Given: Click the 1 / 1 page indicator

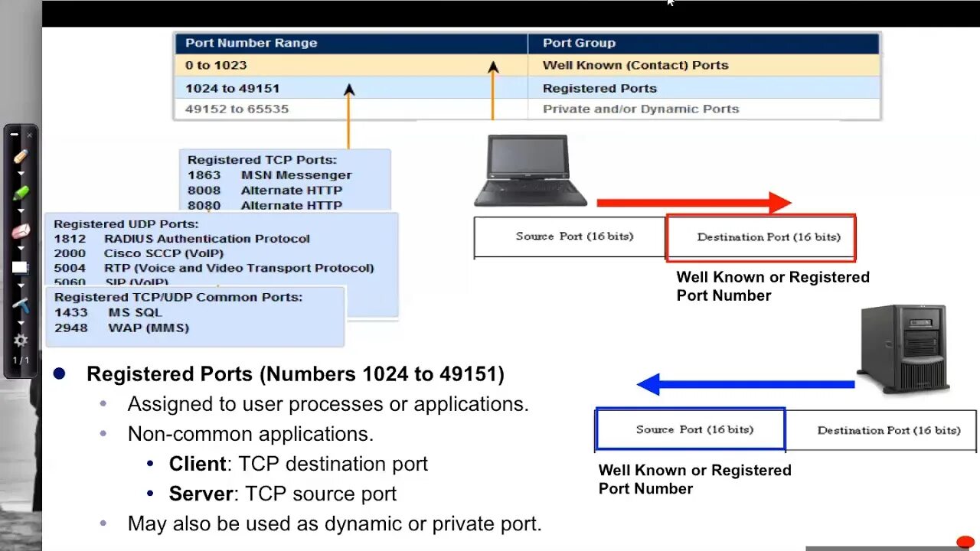Looking at the screenshot, I should pyautogui.click(x=21, y=360).
